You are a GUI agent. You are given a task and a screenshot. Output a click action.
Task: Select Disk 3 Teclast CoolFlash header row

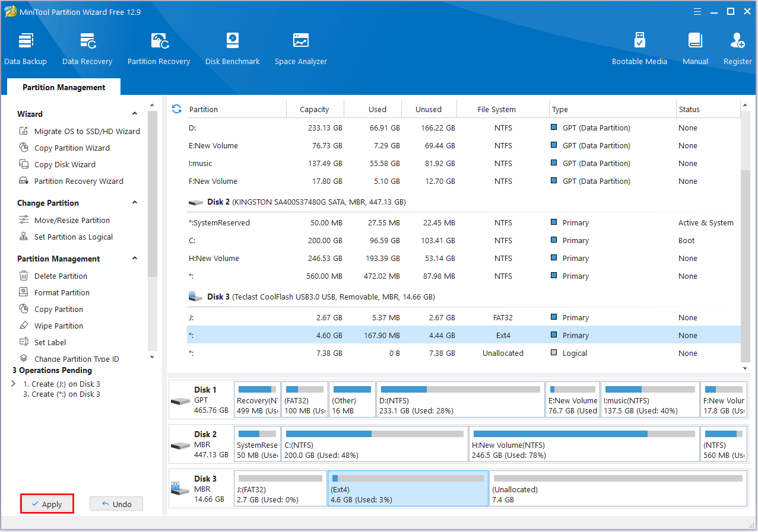464,297
